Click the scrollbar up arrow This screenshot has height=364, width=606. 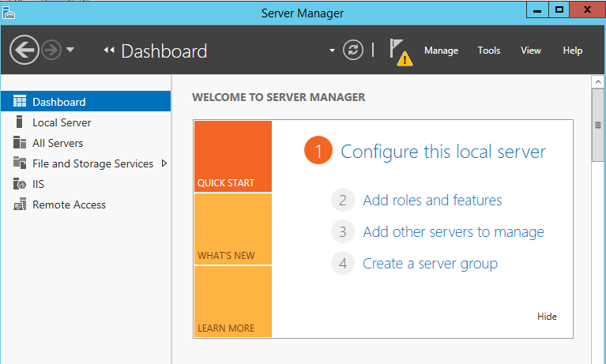pyautogui.click(x=598, y=81)
